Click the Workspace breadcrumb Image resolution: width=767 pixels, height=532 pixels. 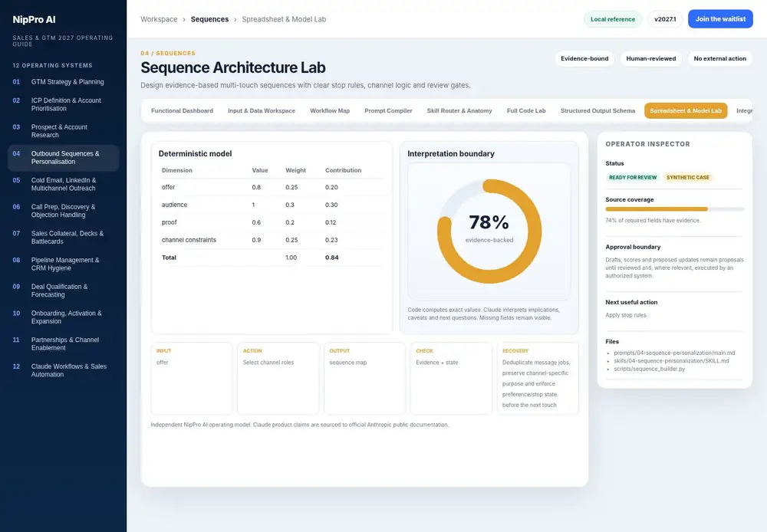(159, 19)
